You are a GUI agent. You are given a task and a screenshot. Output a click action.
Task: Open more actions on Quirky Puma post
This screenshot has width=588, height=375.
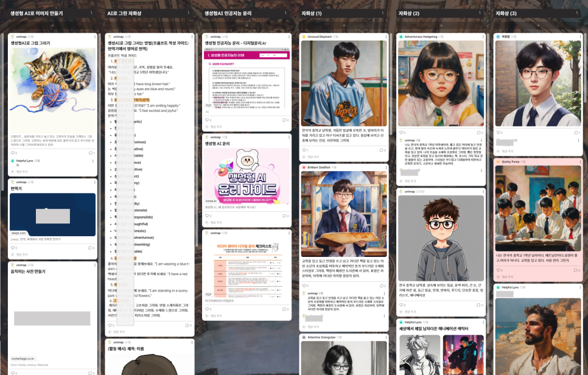coord(580,161)
